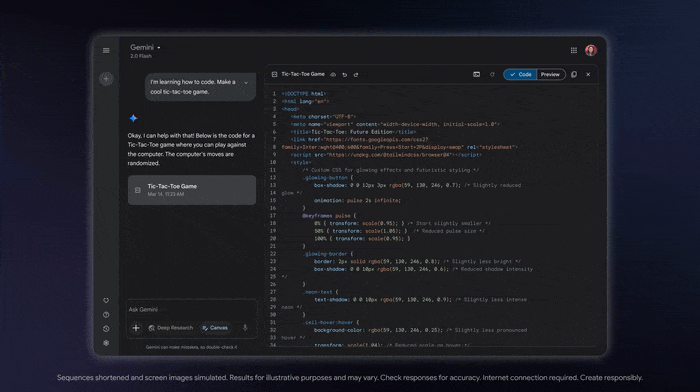Open the hamburger main menu
This screenshot has width=700, height=392.
(x=106, y=50)
